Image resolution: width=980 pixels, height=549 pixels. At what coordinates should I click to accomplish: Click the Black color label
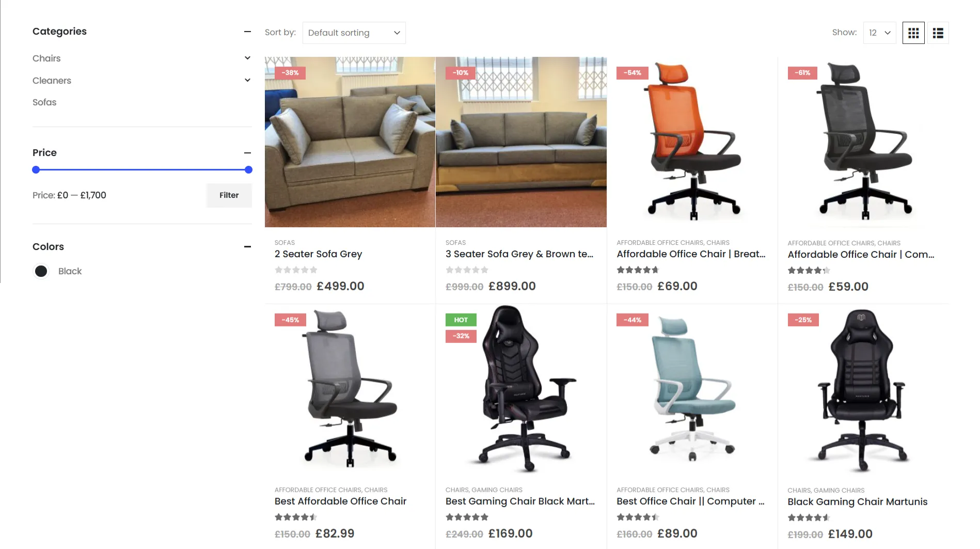tap(70, 271)
